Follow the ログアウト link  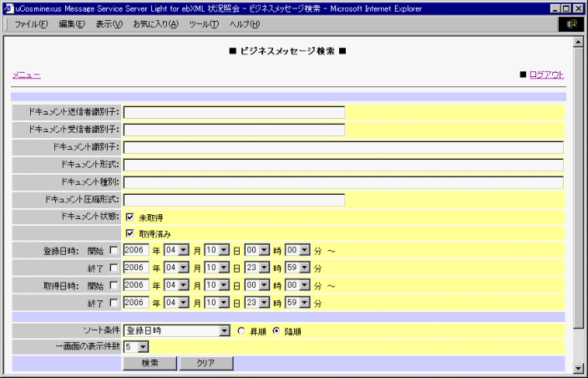547,75
